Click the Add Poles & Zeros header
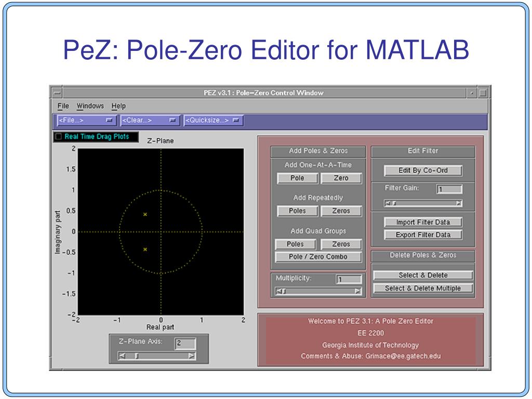The width and height of the screenshot is (532, 399). click(318, 151)
